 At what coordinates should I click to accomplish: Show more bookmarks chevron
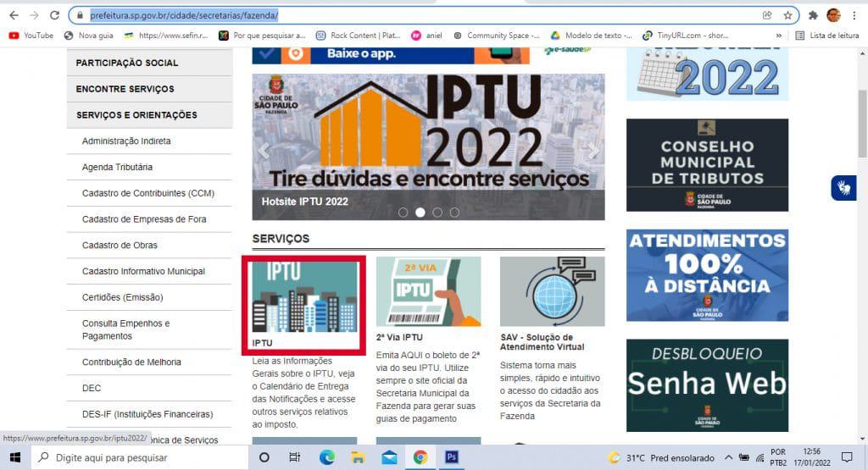pos(779,36)
